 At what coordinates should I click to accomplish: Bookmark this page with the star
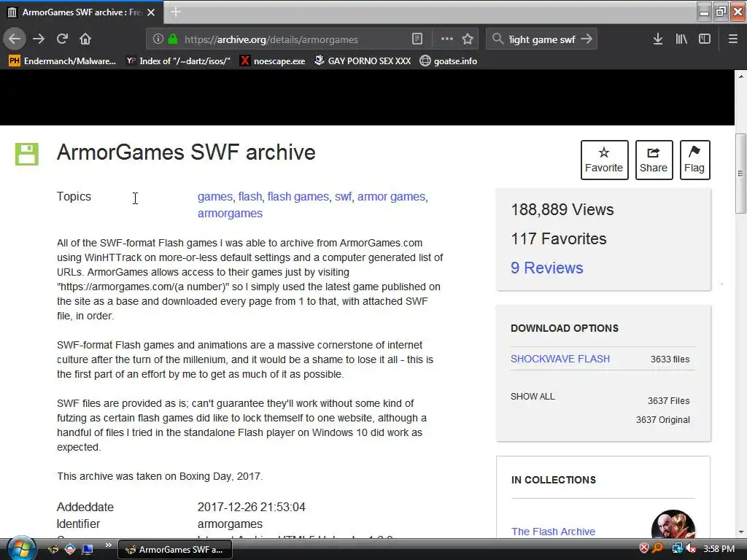[x=468, y=39]
